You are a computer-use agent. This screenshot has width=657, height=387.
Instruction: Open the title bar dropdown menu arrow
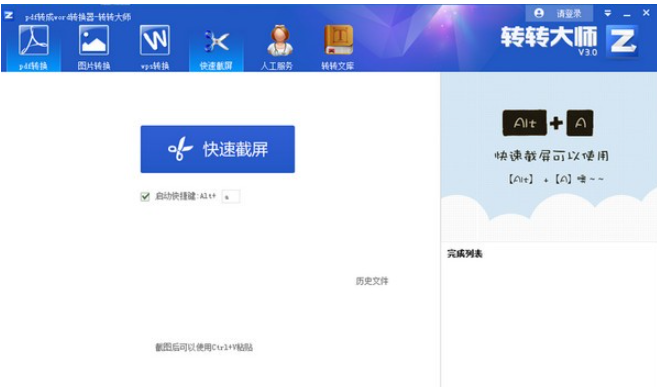pyautogui.click(x=608, y=13)
